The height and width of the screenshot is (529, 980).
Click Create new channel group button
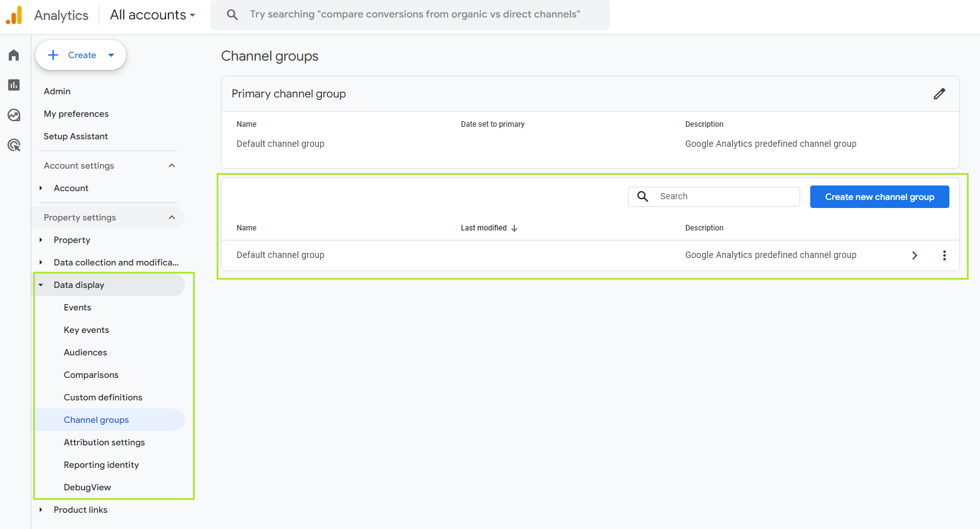coord(880,197)
